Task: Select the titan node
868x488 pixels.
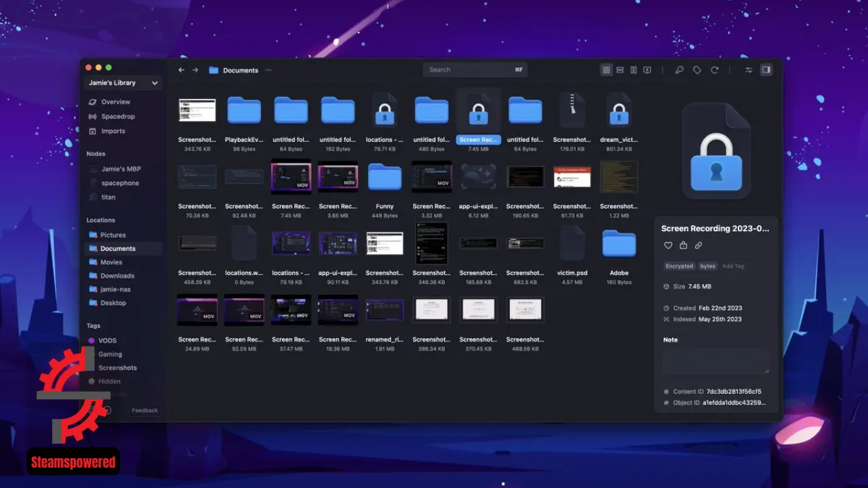Action: coord(108,197)
